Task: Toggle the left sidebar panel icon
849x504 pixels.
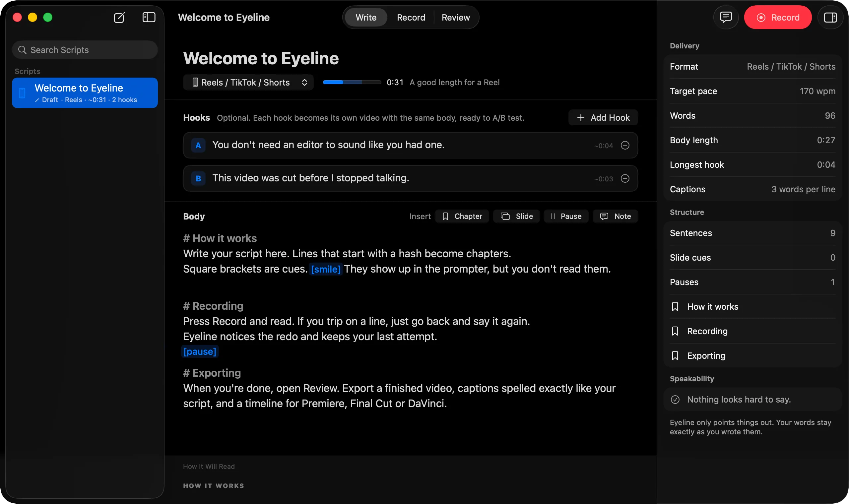Action: [149, 17]
